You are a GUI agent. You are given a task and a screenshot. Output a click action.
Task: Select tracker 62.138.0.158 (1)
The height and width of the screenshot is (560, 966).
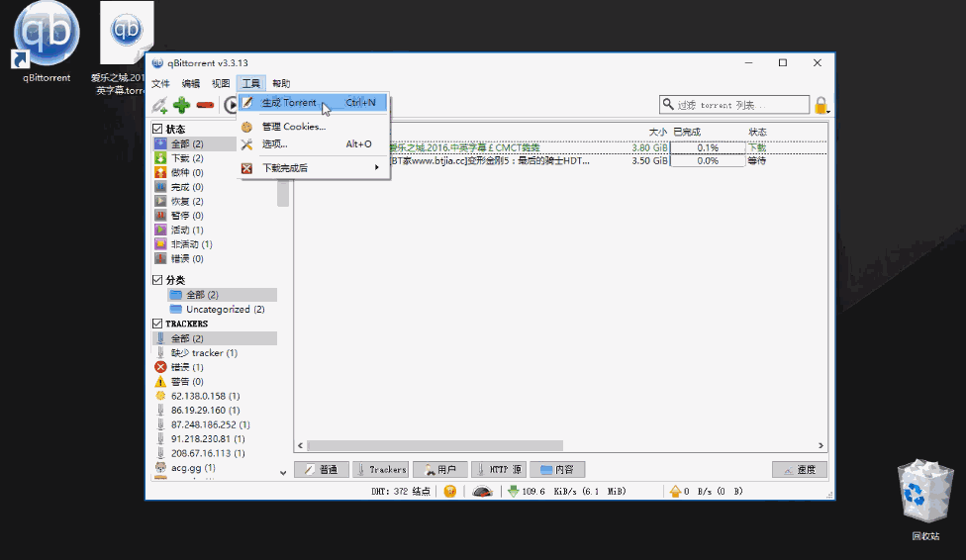click(x=197, y=396)
